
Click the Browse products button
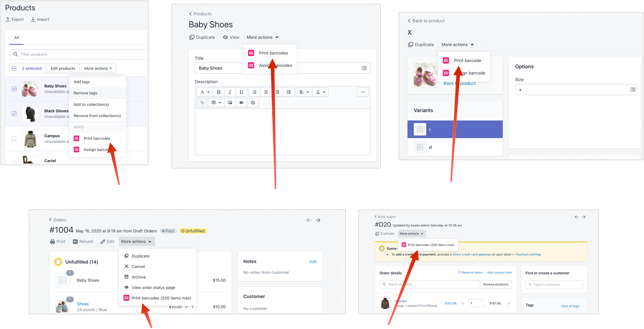(x=495, y=285)
